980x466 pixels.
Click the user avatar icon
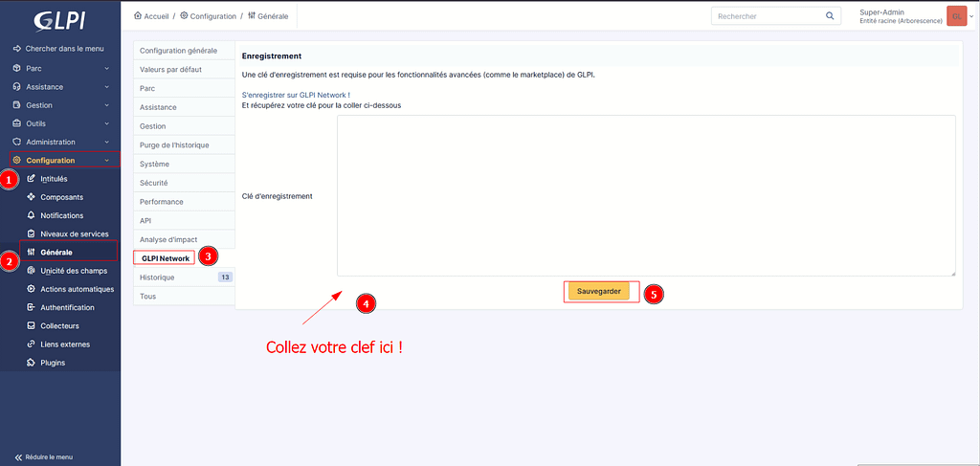[x=955, y=16]
